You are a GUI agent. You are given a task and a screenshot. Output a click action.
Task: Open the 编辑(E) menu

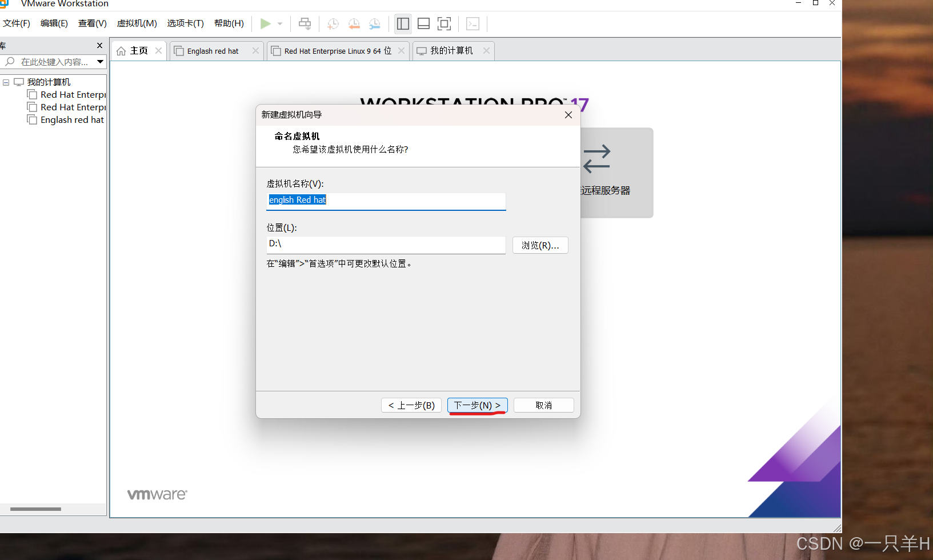pyautogui.click(x=54, y=23)
